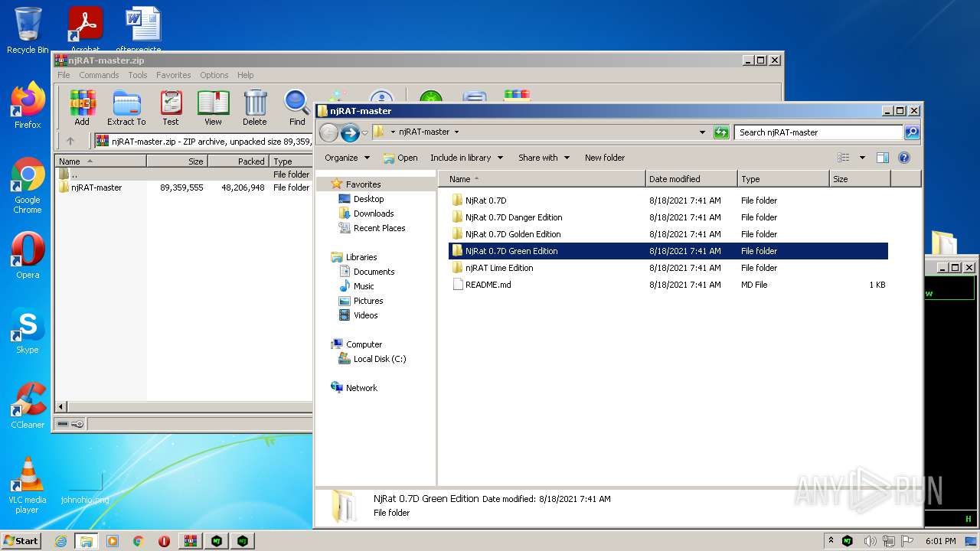The image size is (980, 551).
Task: Open Explorer help via question mark icon
Action: click(x=903, y=158)
